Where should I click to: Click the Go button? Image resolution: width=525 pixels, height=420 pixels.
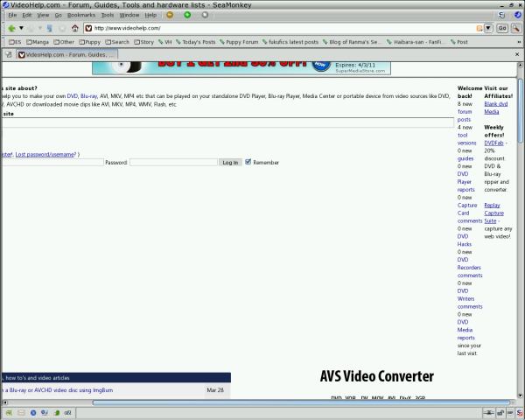(x=502, y=28)
